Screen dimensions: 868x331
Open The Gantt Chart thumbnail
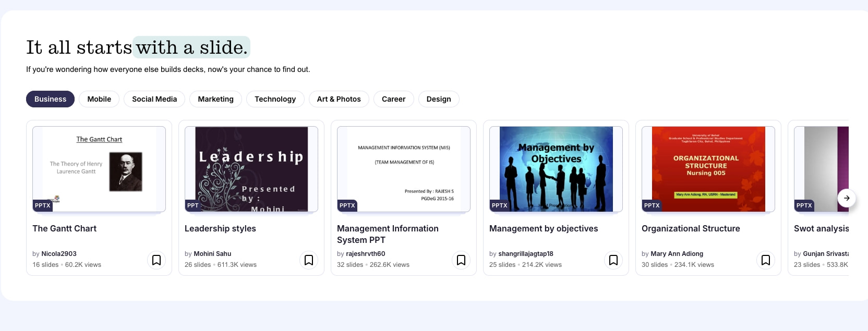point(99,169)
